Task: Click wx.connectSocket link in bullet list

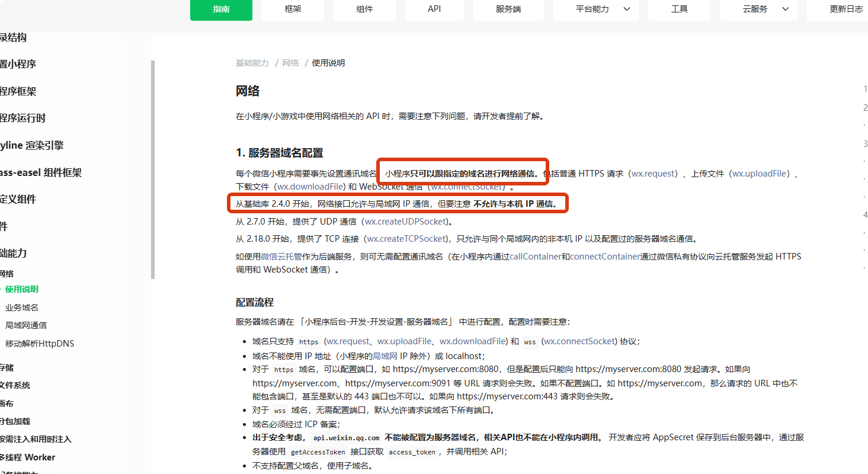Action: coord(580,341)
